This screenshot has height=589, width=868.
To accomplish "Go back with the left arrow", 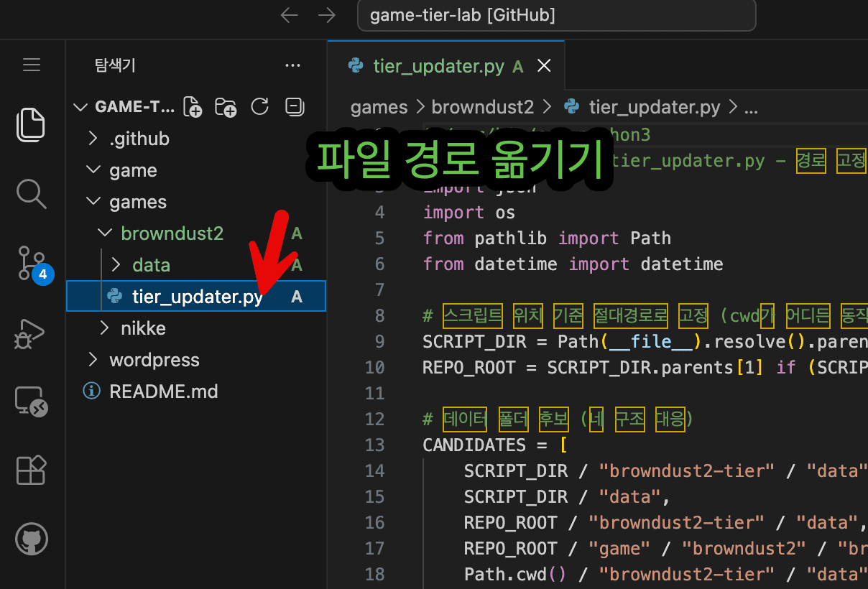I will (289, 15).
